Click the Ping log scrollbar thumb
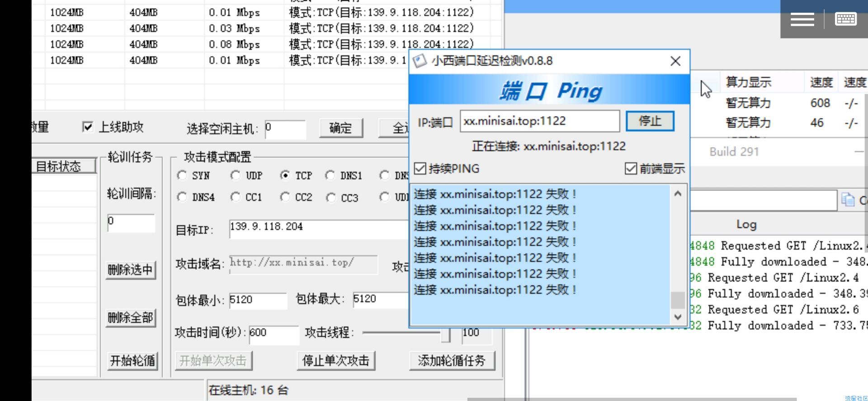Screen dimensions: 868x401 point(678,300)
